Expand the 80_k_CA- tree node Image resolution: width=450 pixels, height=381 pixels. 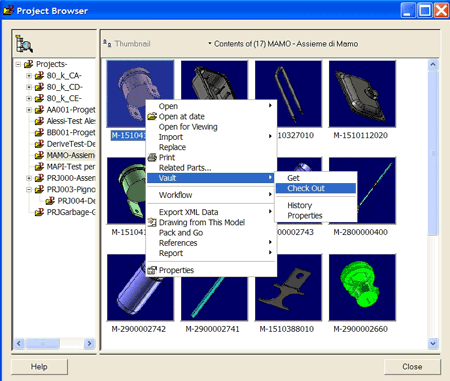[x=29, y=76]
